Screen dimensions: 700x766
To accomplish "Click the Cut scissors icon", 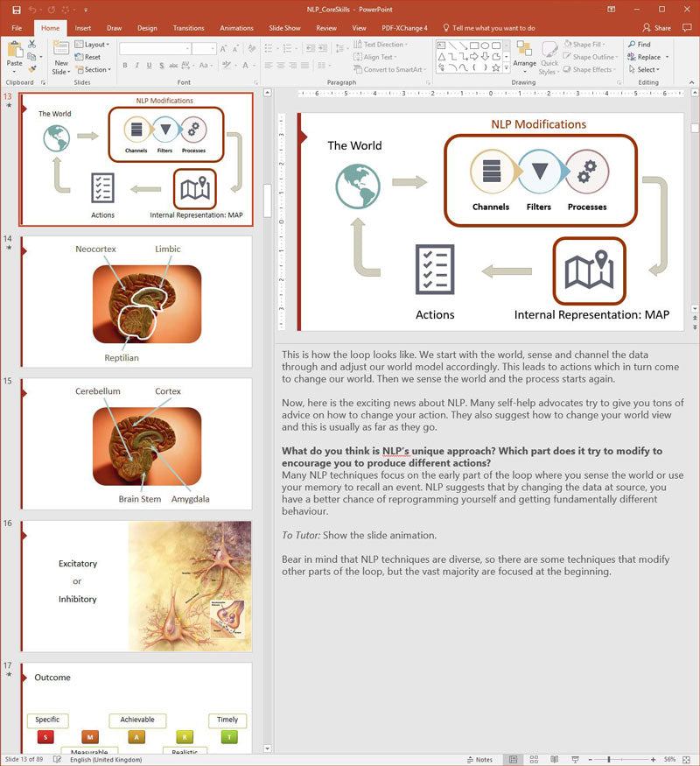I will [x=32, y=44].
